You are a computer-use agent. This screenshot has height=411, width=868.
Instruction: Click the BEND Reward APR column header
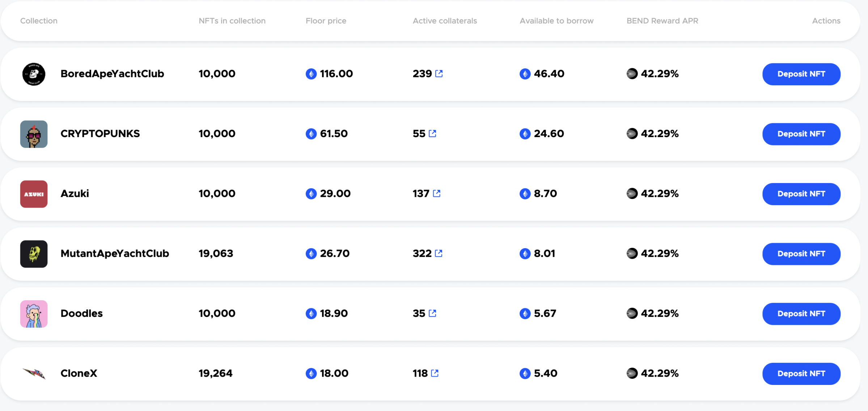pyautogui.click(x=662, y=21)
